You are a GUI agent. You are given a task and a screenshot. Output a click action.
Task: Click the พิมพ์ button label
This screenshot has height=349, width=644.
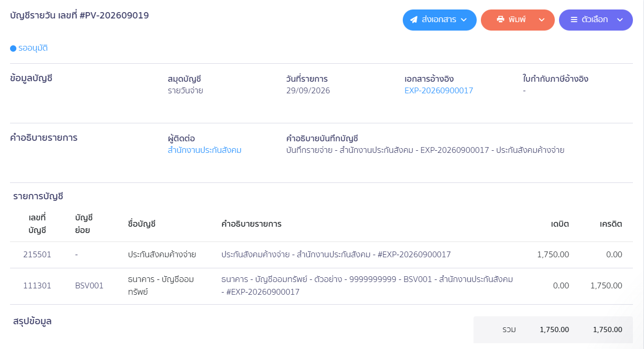tap(518, 20)
